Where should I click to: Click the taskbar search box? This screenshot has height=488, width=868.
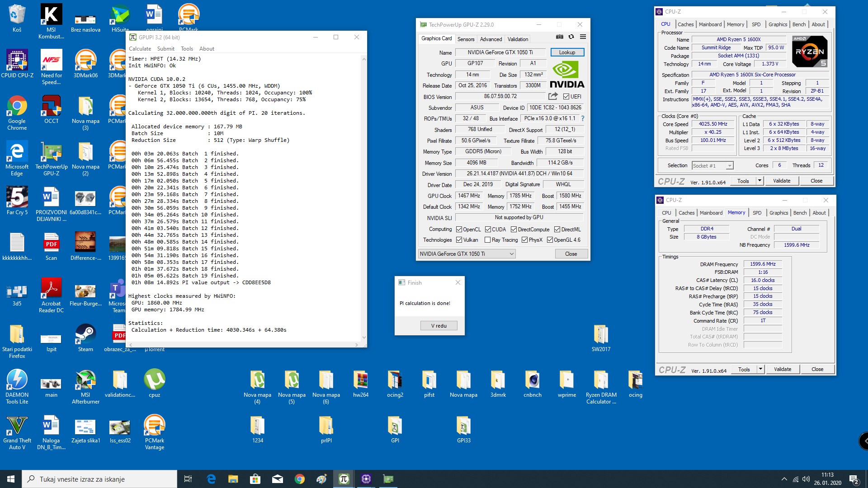pos(99,479)
